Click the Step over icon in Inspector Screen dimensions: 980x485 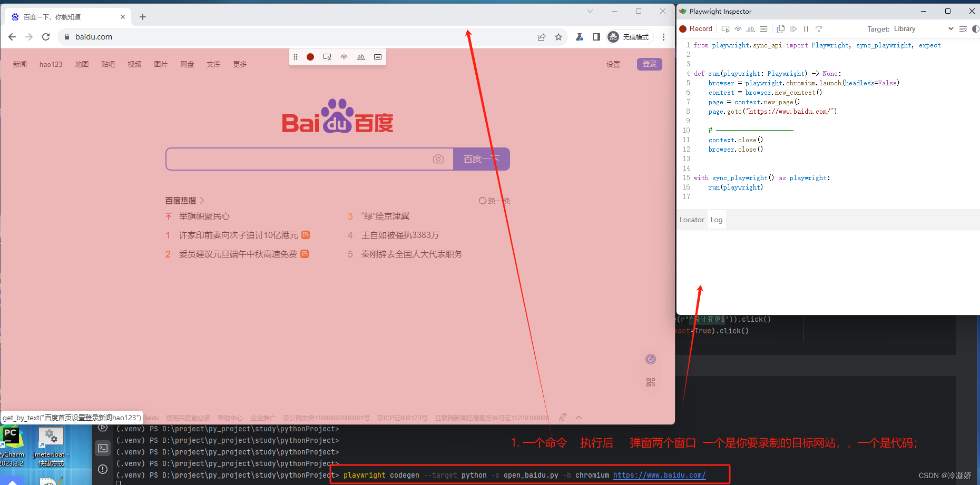[819, 29]
